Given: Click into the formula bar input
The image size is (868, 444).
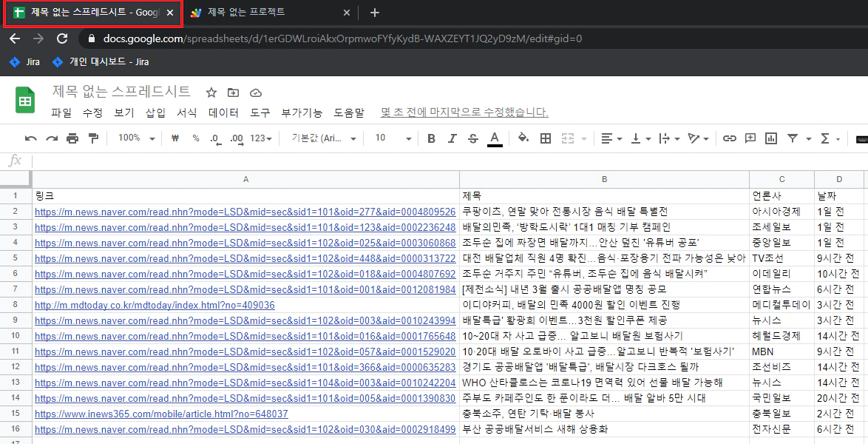Looking at the screenshot, I should (450, 161).
